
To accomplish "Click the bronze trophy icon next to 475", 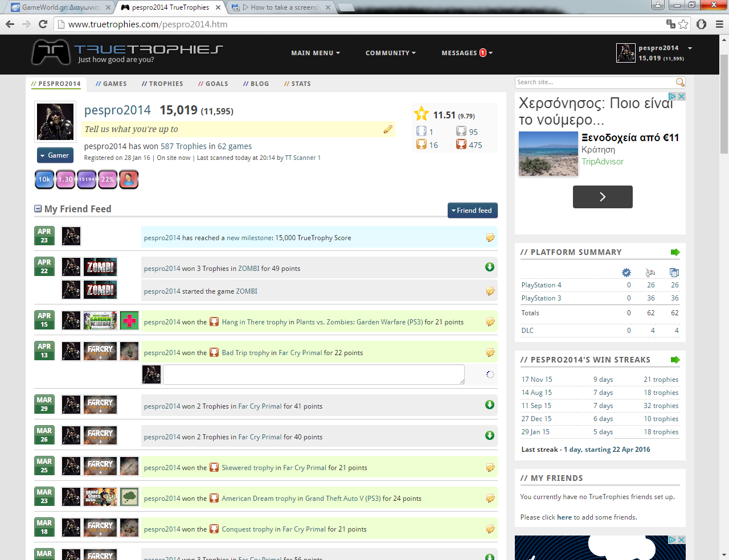I will coord(461,145).
